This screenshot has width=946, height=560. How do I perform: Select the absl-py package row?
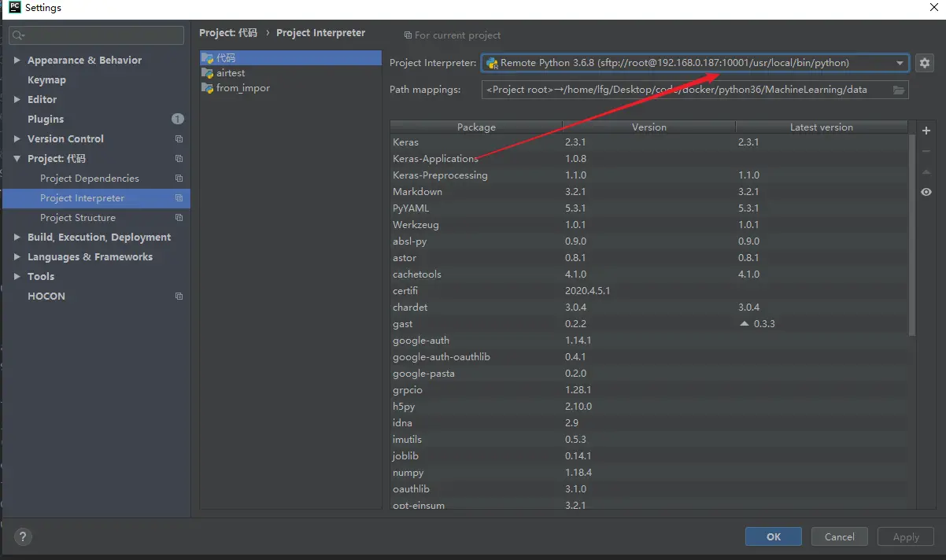pyautogui.click(x=649, y=241)
